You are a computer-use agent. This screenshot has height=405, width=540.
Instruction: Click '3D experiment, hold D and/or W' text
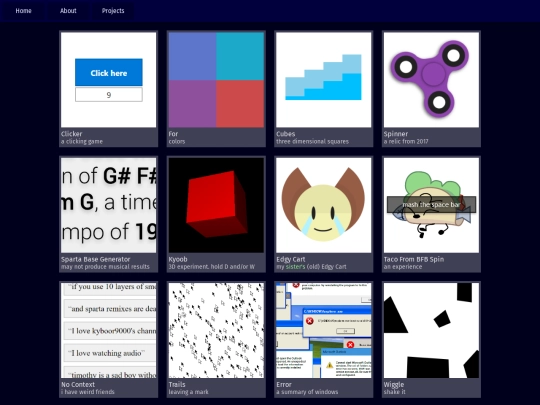coord(212,267)
